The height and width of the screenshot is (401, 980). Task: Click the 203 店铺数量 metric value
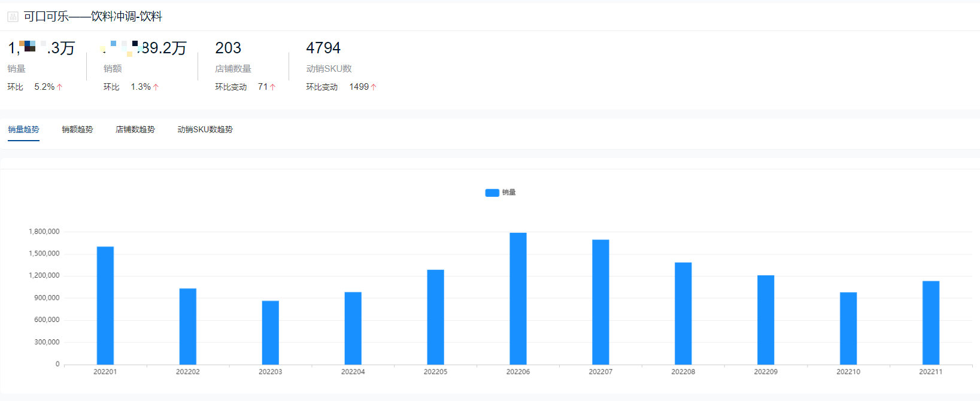228,48
